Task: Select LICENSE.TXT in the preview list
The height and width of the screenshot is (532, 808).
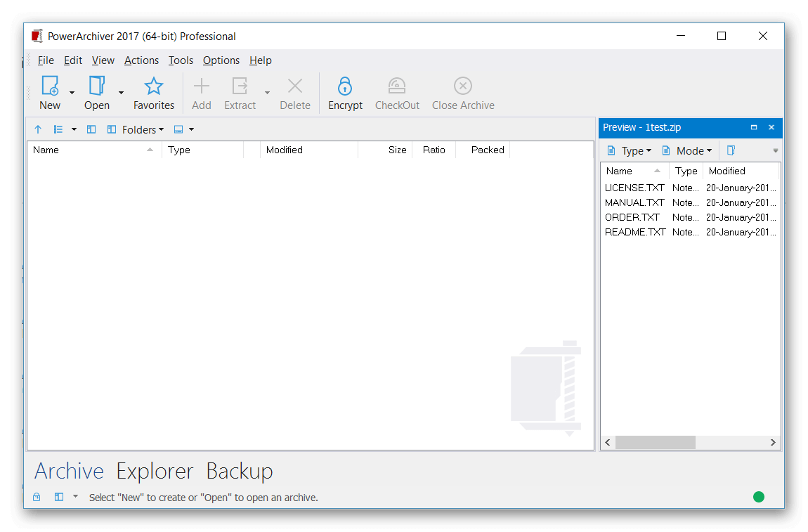Action: click(x=634, y=188)
